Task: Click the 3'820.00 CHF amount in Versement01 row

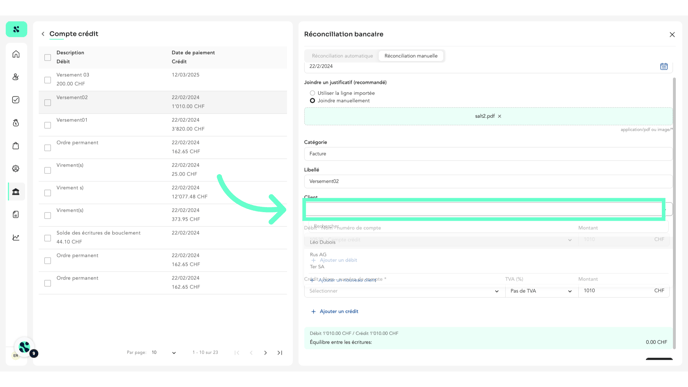Action: pyautogui.click(x=188, y=129)
